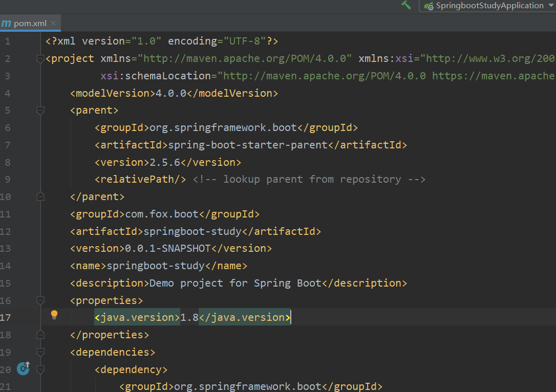Collapse the project element fold on line 2
This screenshot has height=392, width=556.
[40, 59]
